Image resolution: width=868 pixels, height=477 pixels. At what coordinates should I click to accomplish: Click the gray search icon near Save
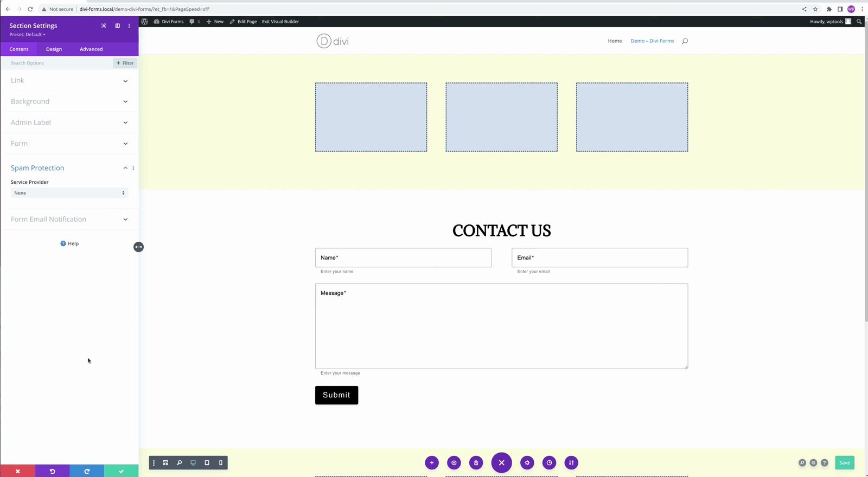tap(802, 463)
